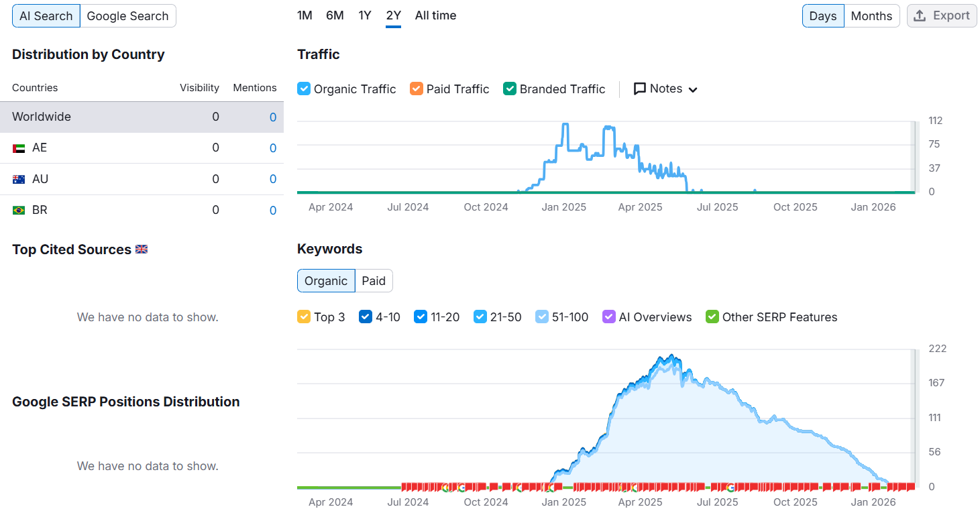Viewport: 980px width, 511px height.
Task: Expand the Notes dropdown chevron
Action: click(693, 90)
